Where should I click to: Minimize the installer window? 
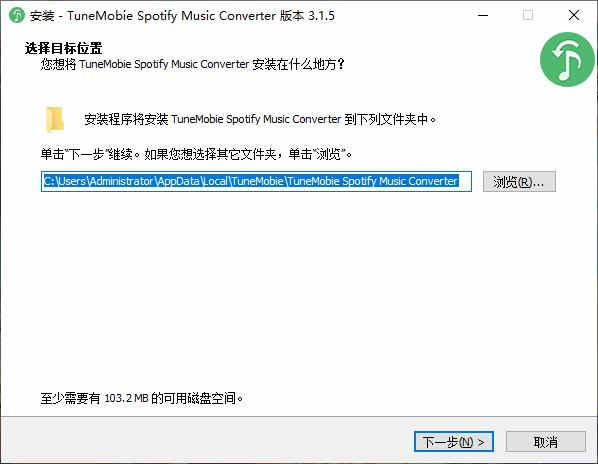483,16
